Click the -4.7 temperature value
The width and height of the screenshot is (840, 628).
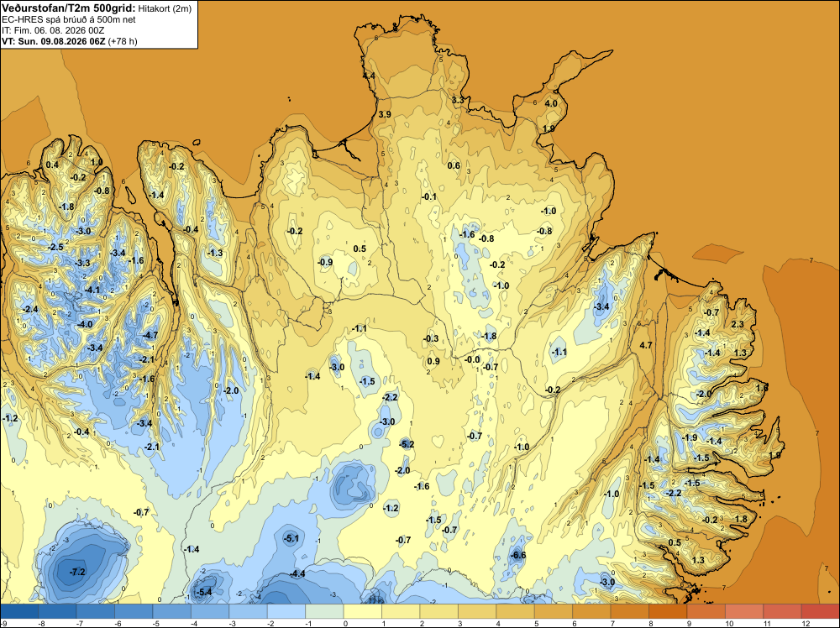150,335
